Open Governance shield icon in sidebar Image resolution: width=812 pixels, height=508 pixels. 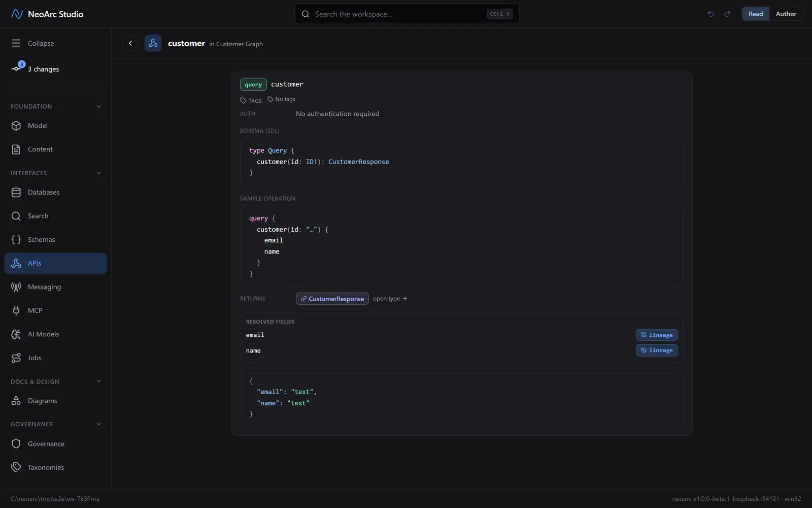tap(16, 443)
